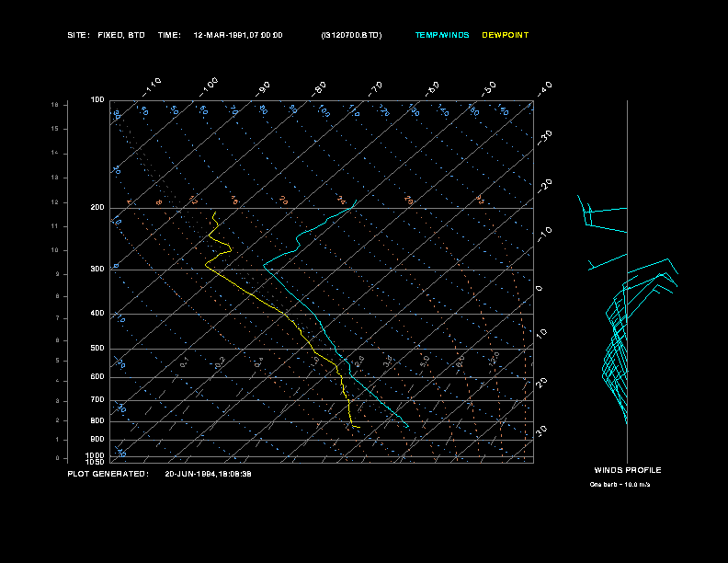The height and width of the screenshot is (563, 728).
Task: Click the 800 pressure level label
Action: tap(97, 420)
